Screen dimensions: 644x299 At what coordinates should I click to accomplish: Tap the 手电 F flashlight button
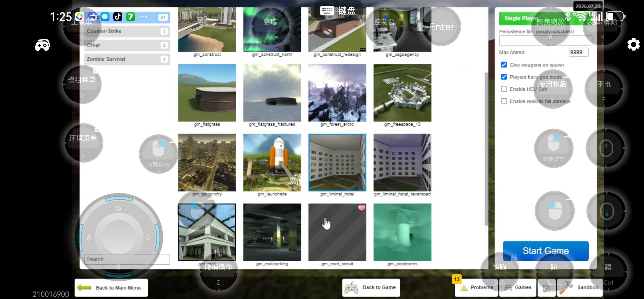coord(604,89)
